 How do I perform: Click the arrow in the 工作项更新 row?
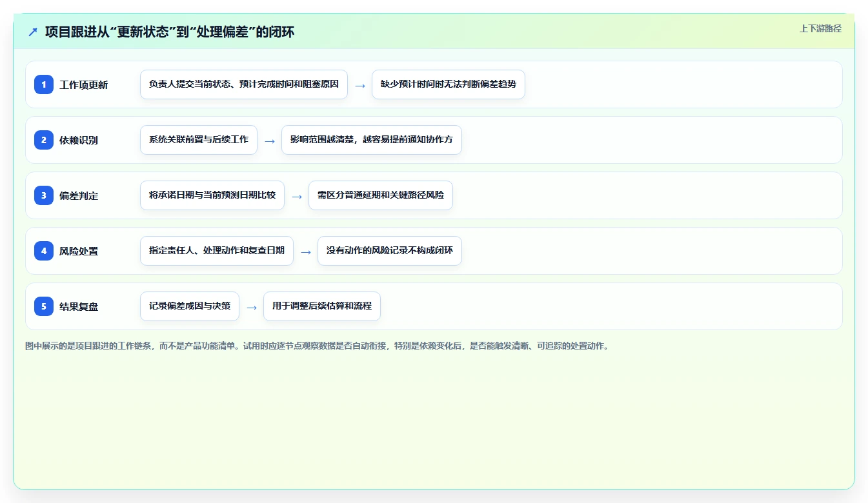tap(360, 86)
